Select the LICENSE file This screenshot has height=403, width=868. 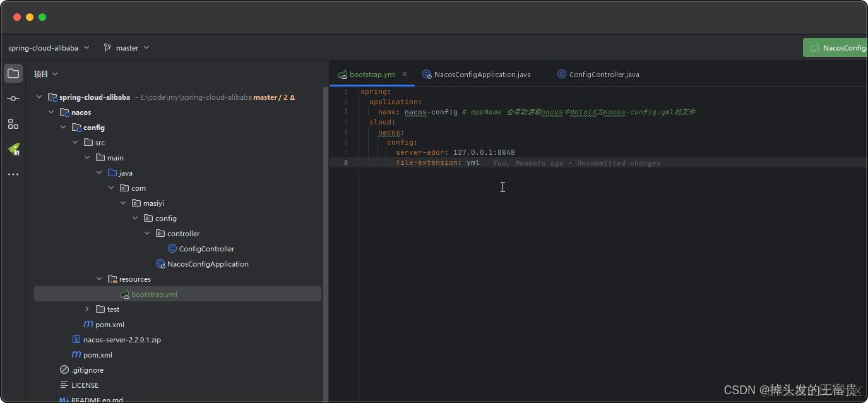pos(85,385)
